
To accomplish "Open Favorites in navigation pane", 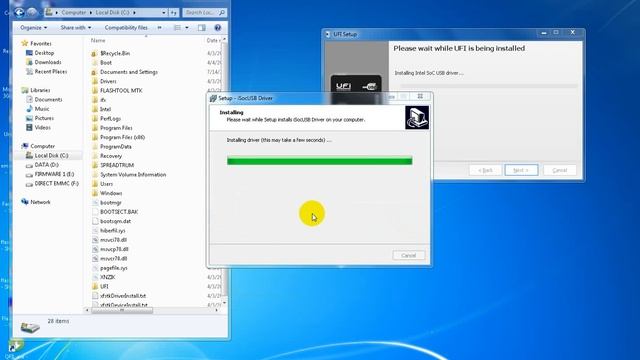I will (40, 43).
